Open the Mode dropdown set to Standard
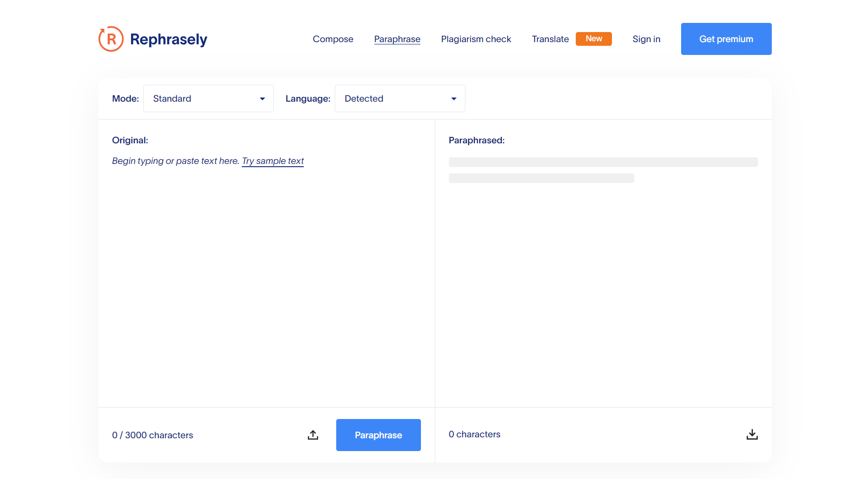 (x=208, y=98)
